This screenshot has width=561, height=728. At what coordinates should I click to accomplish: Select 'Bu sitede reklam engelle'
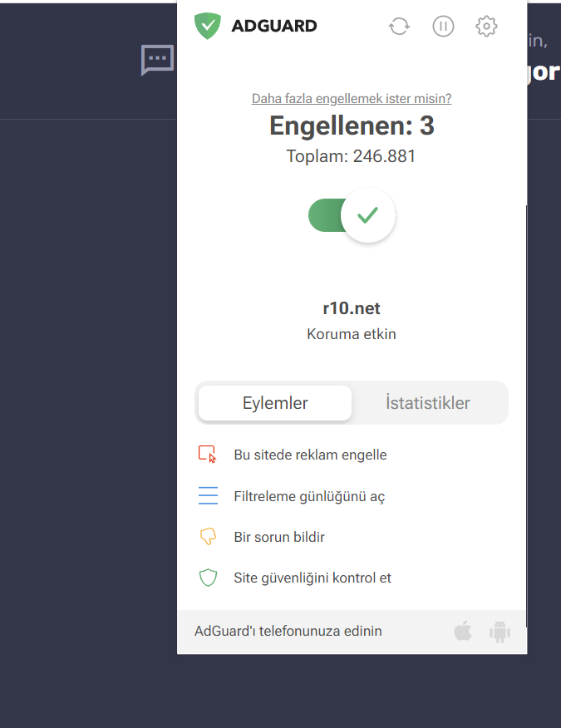click(310, 455)
